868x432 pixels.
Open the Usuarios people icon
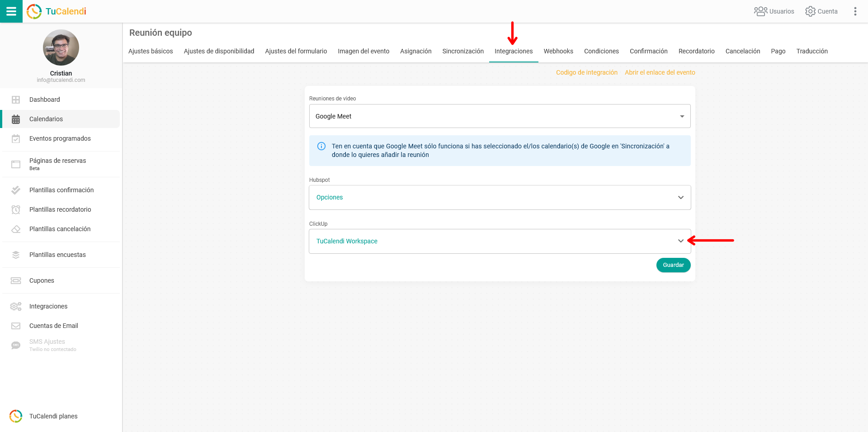761,11
